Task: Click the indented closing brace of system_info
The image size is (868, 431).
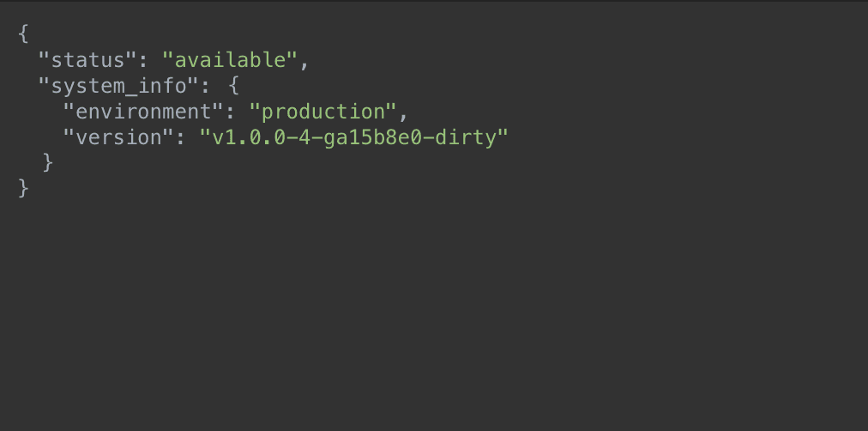Action: point(48,163)
